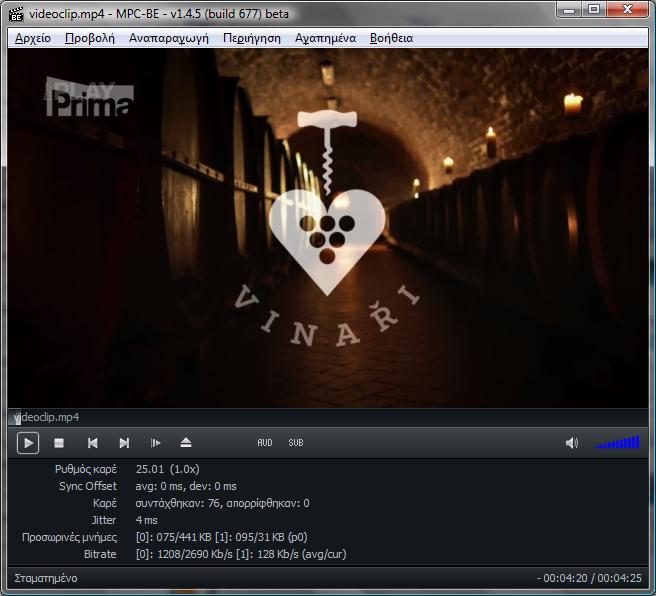The width and height of the screenshot is (656, 596).
Task: Skip to the previous file
Action: tap(92, 443)
